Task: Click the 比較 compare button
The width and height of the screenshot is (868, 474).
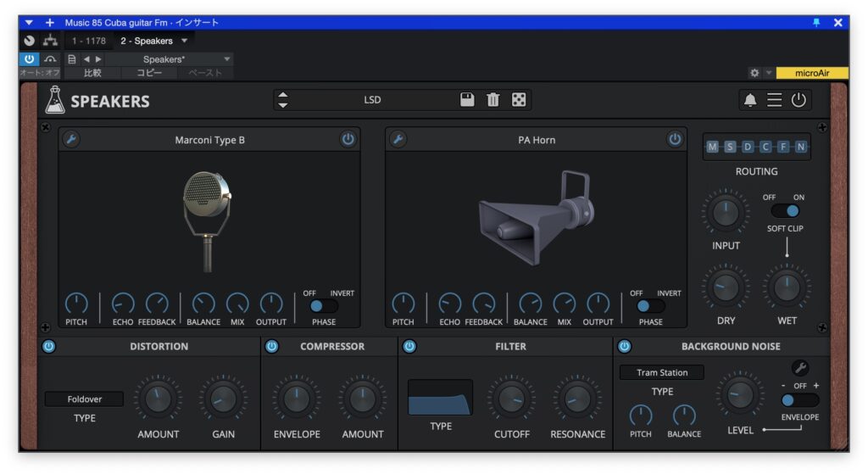Action: pyautogui.click(x=91, y=73)
